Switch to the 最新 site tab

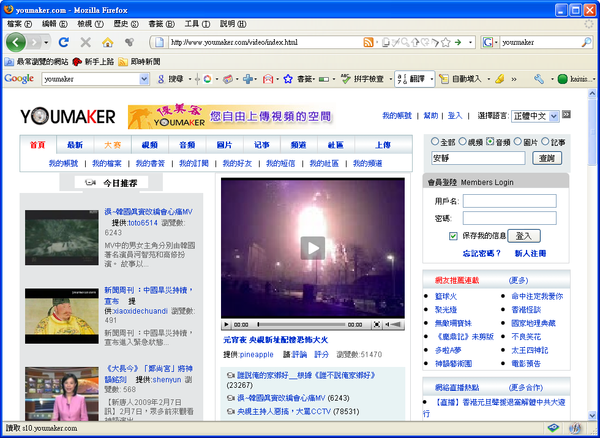(75, 145)
